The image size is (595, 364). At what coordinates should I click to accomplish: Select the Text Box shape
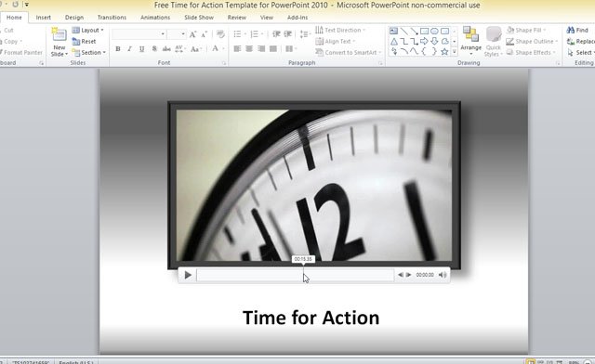[394, 31]
